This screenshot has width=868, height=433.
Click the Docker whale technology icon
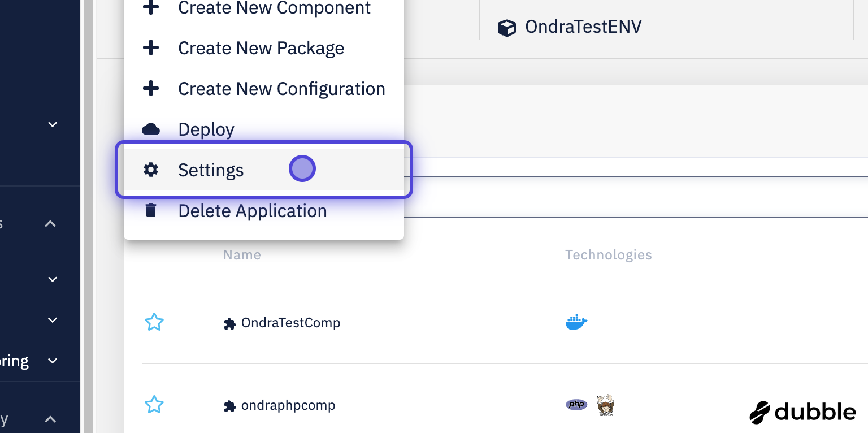click(x=576, y=323)
